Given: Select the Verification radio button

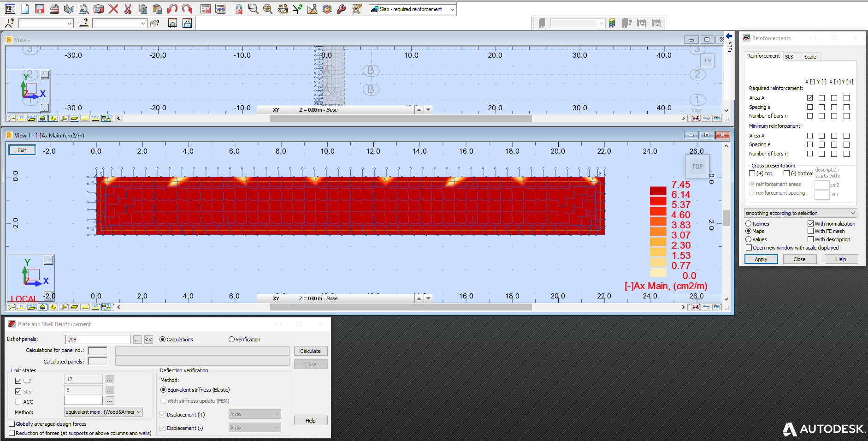Looking at the screenshot, I should point(232,340).
